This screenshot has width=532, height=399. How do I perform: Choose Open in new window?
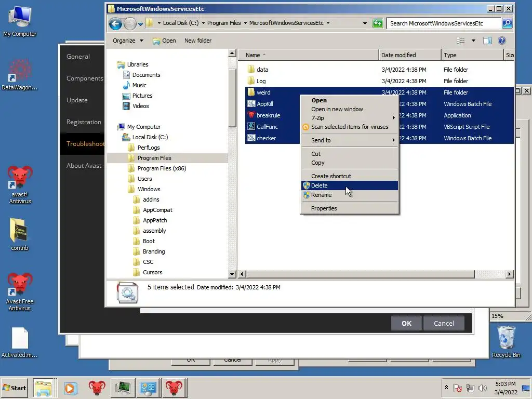(350, 109)
